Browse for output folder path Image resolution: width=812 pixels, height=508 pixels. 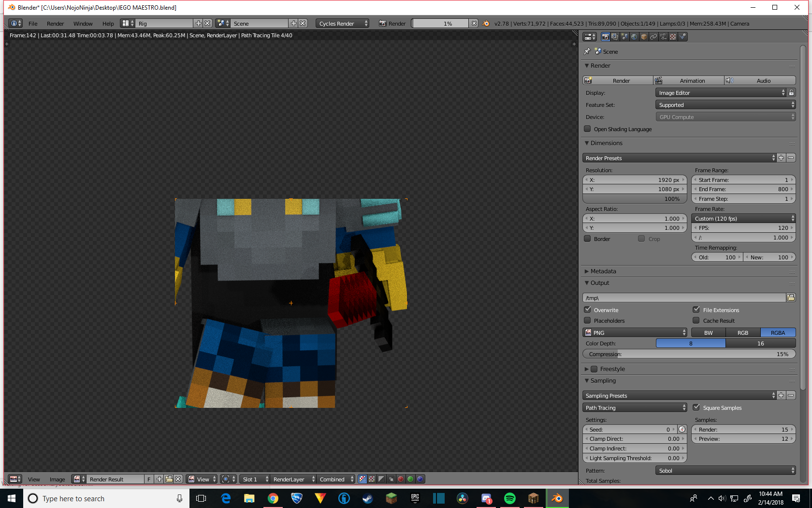tap(791, 298)
